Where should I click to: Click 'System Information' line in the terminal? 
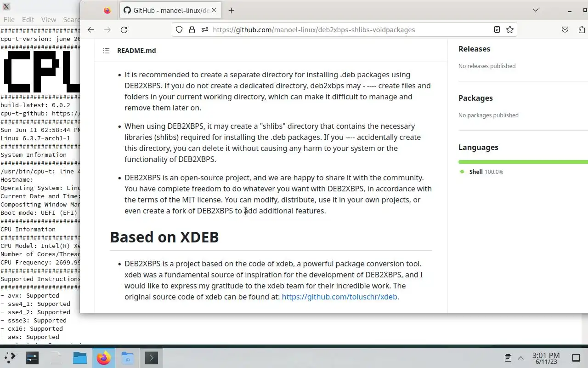(34, 155)
